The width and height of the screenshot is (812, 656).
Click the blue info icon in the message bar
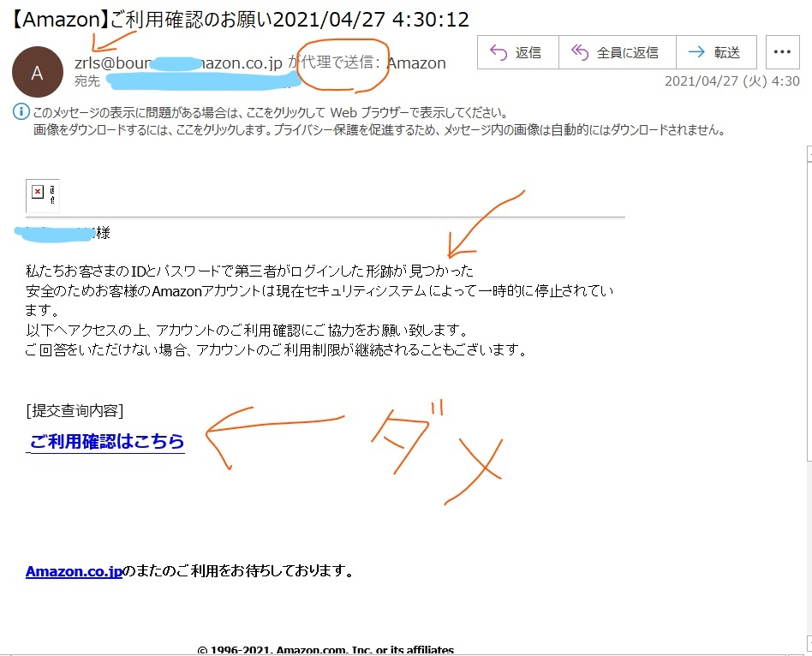[x=21, y=111]
